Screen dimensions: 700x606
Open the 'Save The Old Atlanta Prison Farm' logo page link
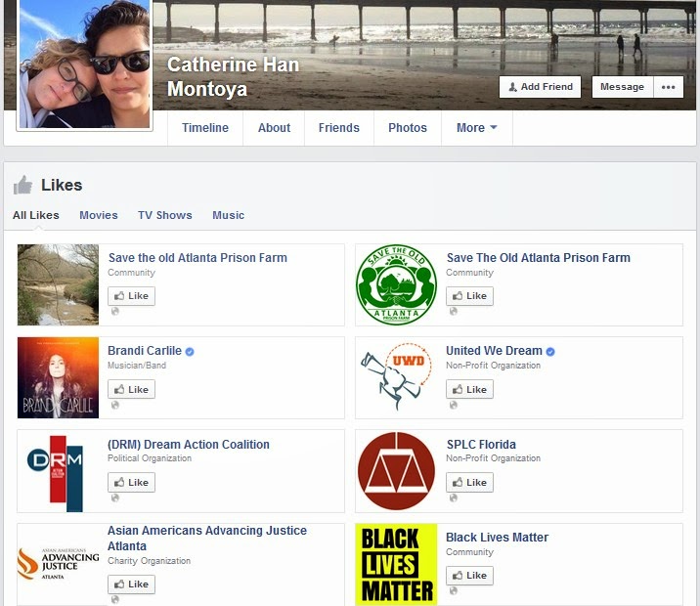tap(539, 257)
